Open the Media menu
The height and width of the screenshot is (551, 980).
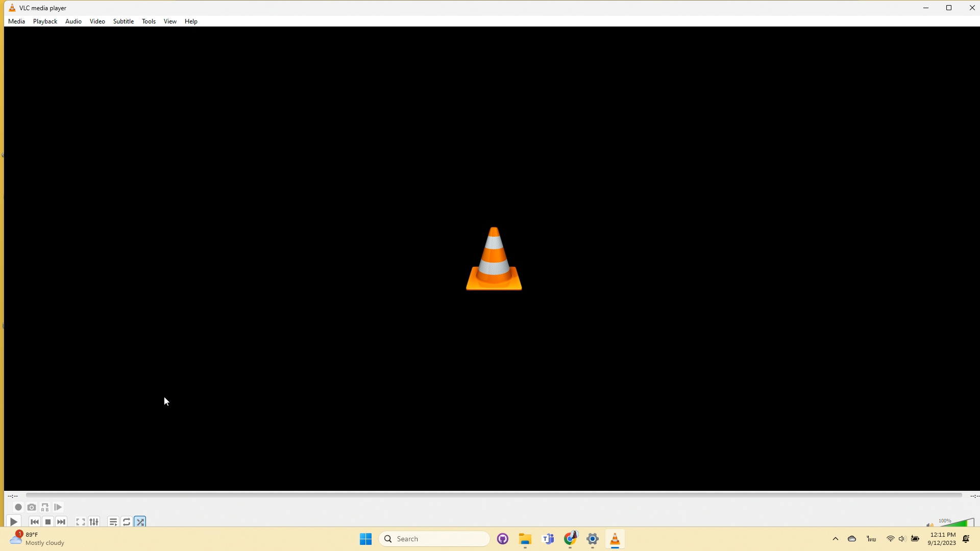click(x=16, y=21)
